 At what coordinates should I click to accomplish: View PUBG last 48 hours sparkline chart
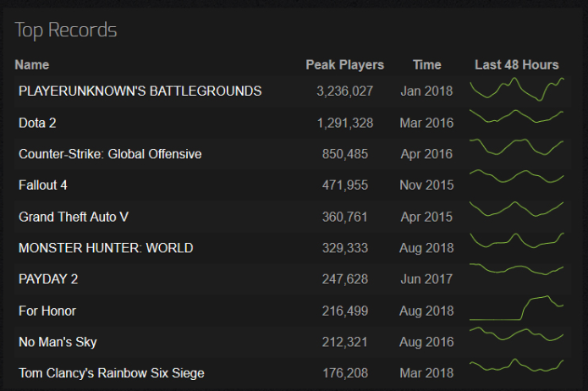(517, 90)
